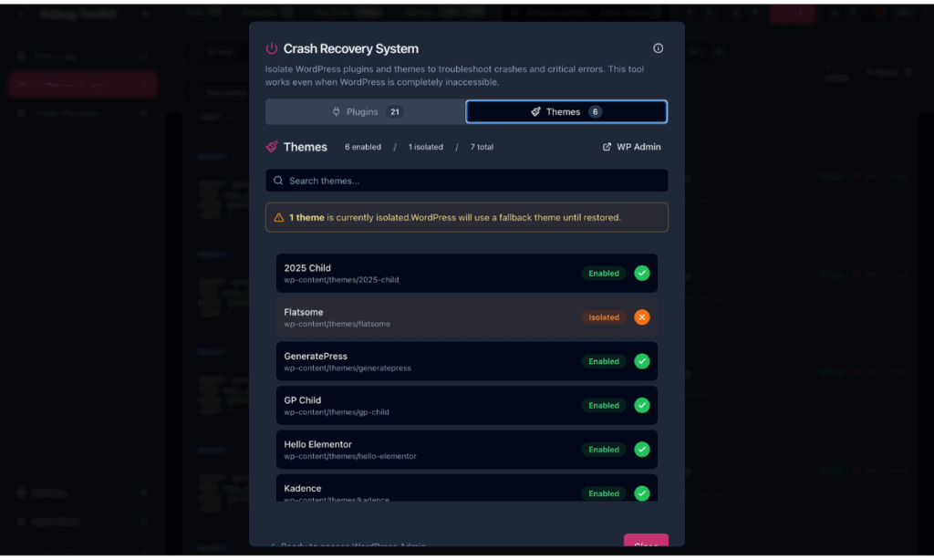Click the '6 enabled' count text
Image resolution: width=934 pixels, height=560 pixels.
362,147
